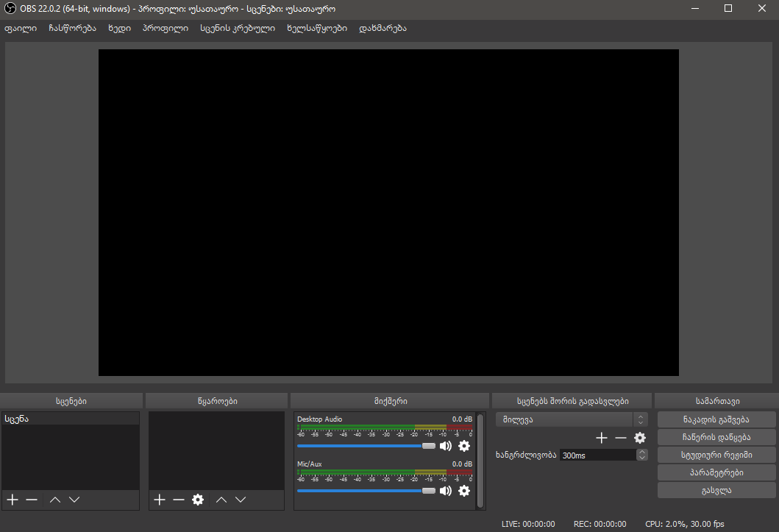The width and height of the screenshot is (779, 532).
Task: Click the OBS logo in title bar
Action: (x=10, y=8)
